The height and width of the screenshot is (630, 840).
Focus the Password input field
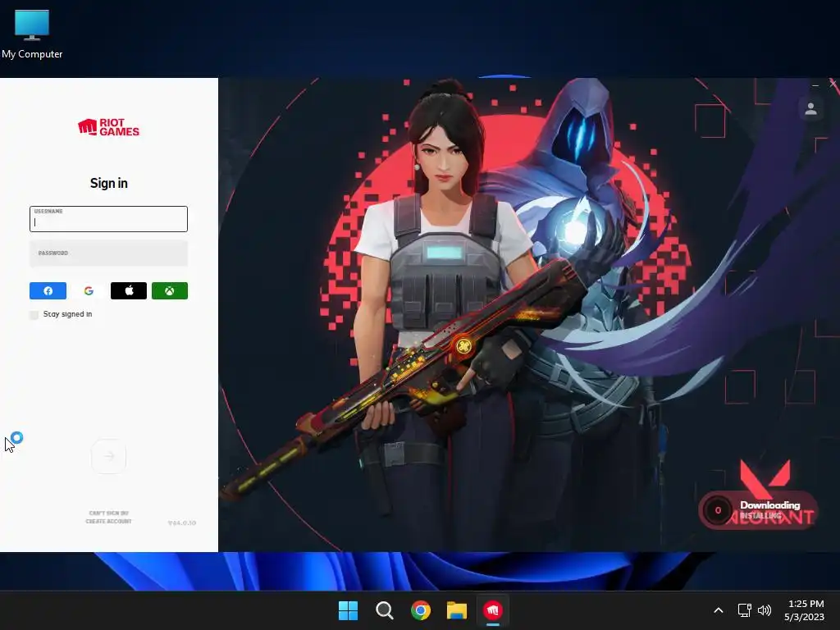tap(109, 253)
